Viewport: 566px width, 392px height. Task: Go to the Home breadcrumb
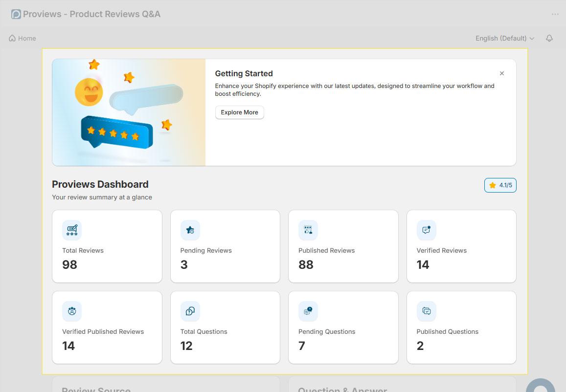(x=23, y=38)
